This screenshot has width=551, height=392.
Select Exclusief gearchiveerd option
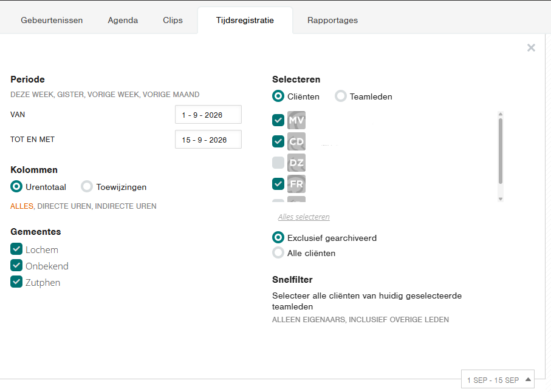coord(278,238)
